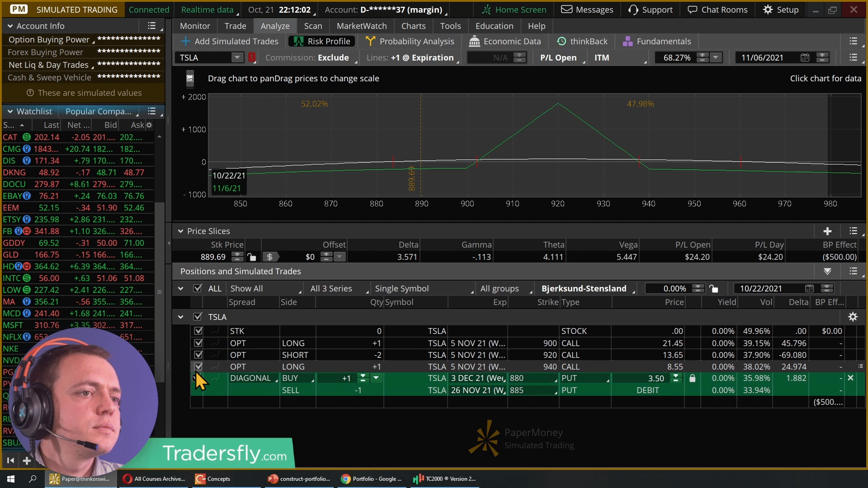868x488 pixels.
Task: Click the Stk Price field 889.69
Action: point(213,257)
